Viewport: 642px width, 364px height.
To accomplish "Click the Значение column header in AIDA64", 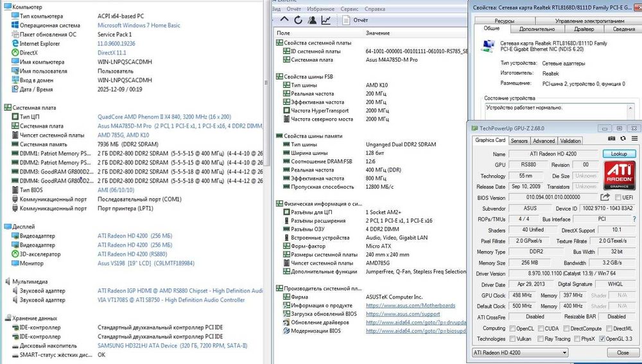I will (415, 33).
